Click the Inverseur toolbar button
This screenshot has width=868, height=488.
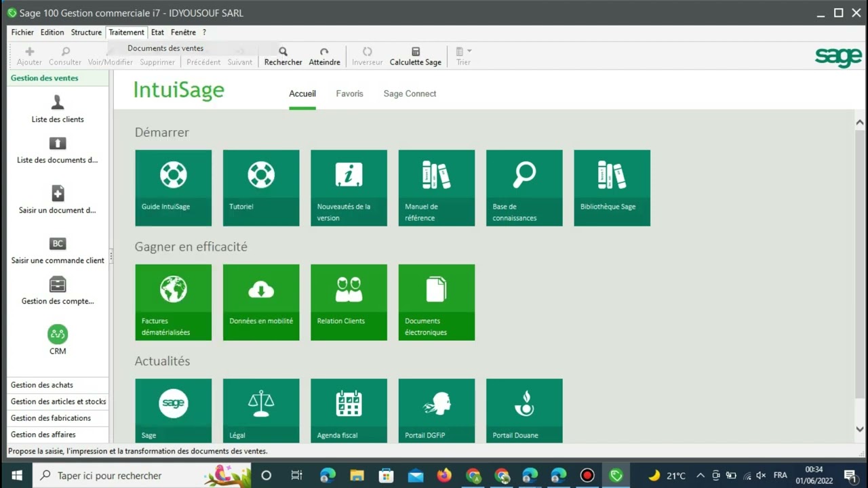(x=367, y=56)
